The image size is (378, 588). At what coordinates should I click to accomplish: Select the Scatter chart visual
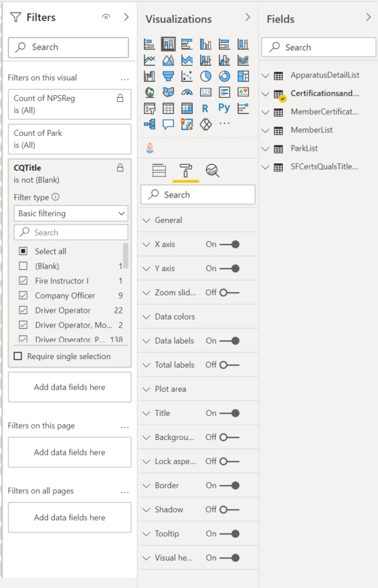[x=187, y=76]
